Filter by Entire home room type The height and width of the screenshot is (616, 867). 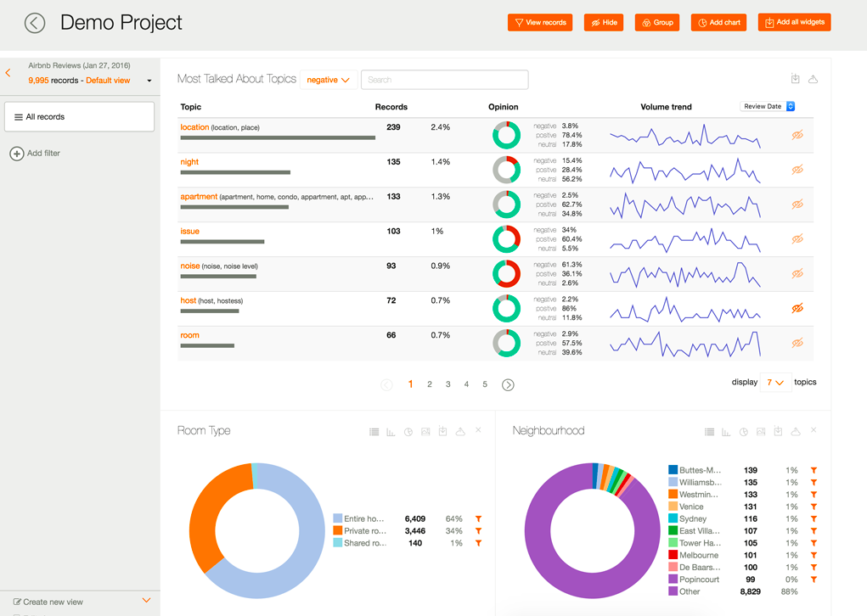pos(478,518)
